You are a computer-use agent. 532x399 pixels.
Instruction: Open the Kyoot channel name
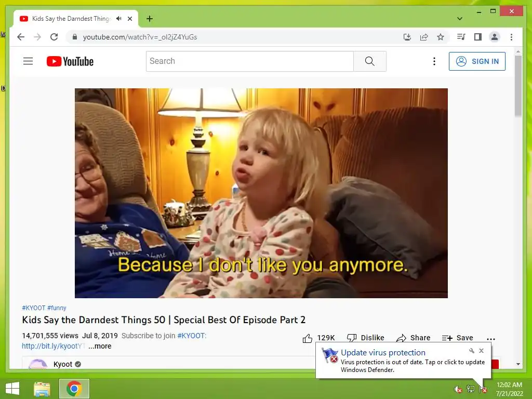tap(63, 364)
